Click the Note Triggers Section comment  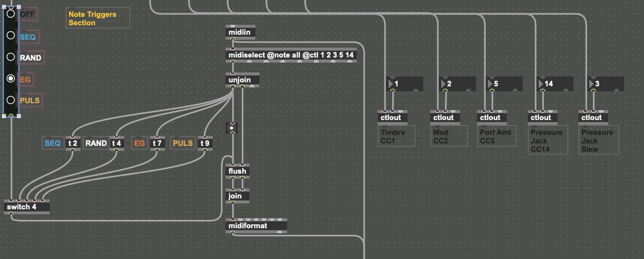pyautogui.click(x=97, y=18)
